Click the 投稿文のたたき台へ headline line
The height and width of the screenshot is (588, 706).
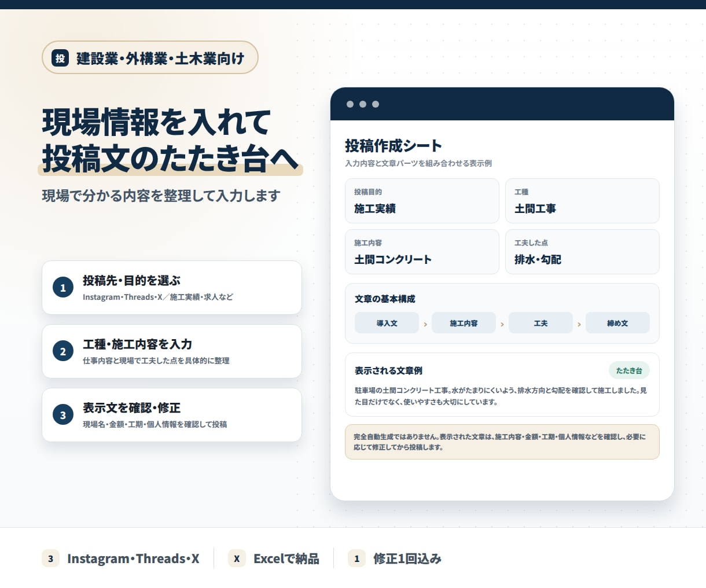click(x=170, y=158)
